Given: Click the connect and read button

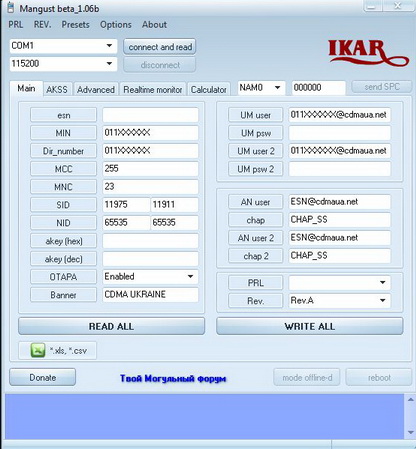Looking at the screenshot, I should point(160,47).
